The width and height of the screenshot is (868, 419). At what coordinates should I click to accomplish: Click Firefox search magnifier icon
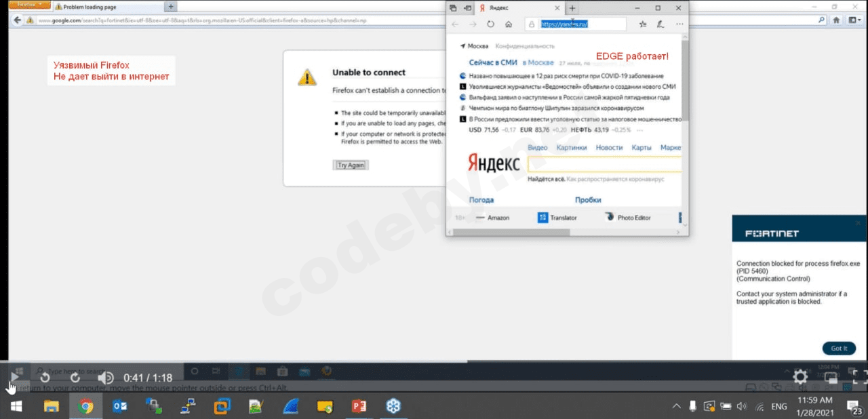click(x=822, y=20)
